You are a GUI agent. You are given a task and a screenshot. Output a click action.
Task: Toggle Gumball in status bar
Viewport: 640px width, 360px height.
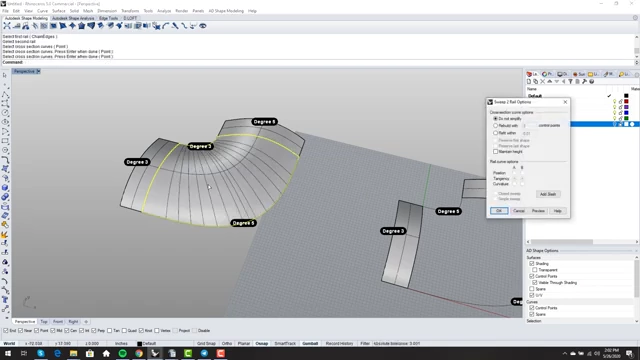[310, 344]
